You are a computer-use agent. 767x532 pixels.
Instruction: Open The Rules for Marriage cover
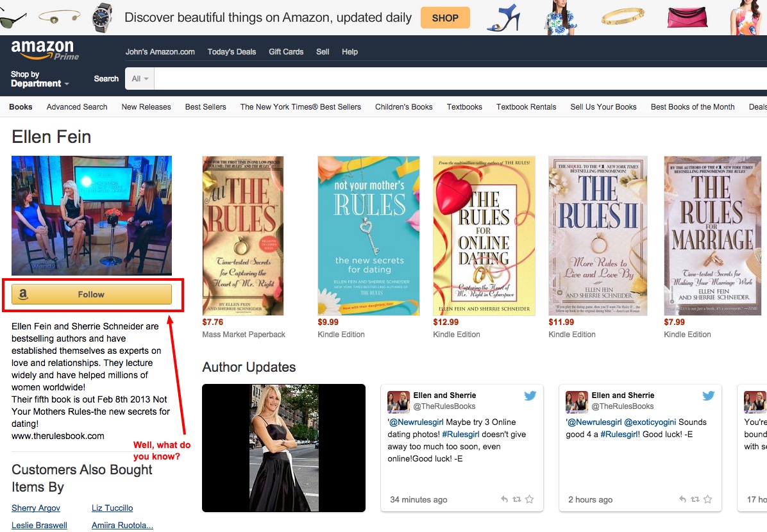[712, 236]
